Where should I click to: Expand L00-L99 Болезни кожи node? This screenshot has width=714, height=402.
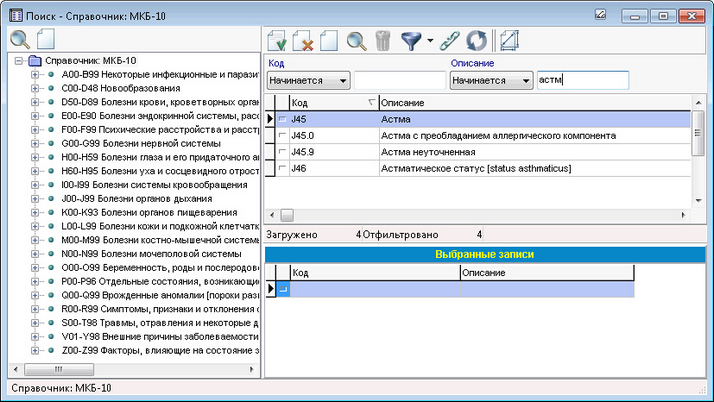[35, 226]
